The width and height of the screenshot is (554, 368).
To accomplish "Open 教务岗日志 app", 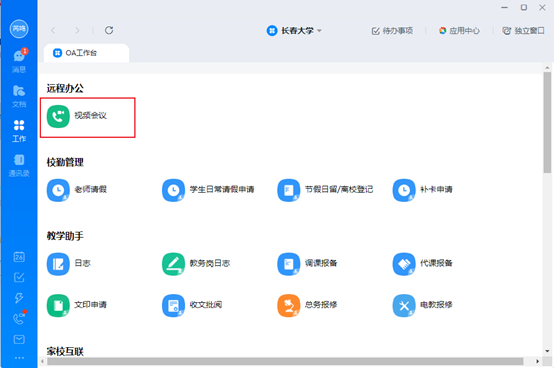I will 196,264.
